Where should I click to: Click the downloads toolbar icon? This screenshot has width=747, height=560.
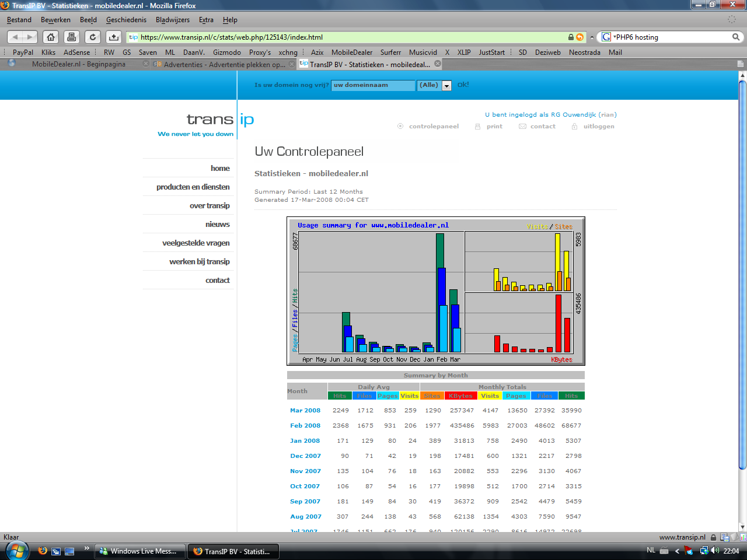114,37
